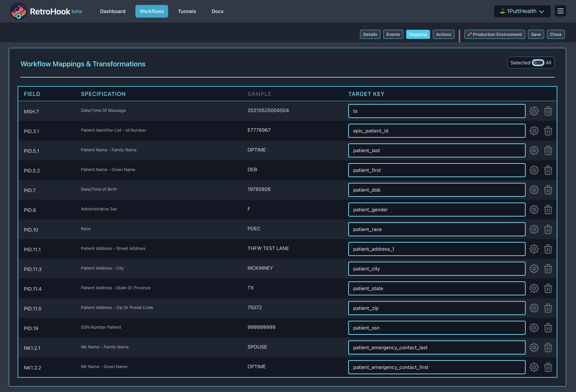Image resolution: width=576 pixels, height=392 pixels.
Task: Delete the patient_ssn mapping
Action: coord(548,328)
